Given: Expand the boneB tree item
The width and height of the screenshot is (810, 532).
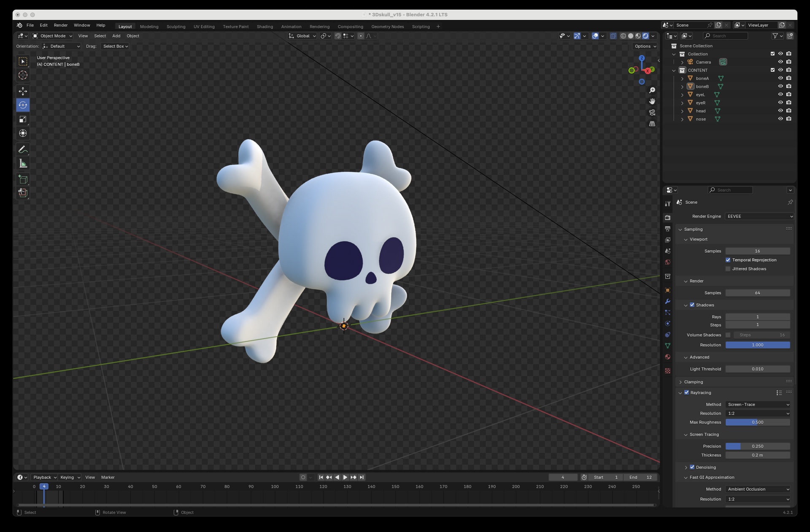Looking at the screenshot, I should (682, 86).
